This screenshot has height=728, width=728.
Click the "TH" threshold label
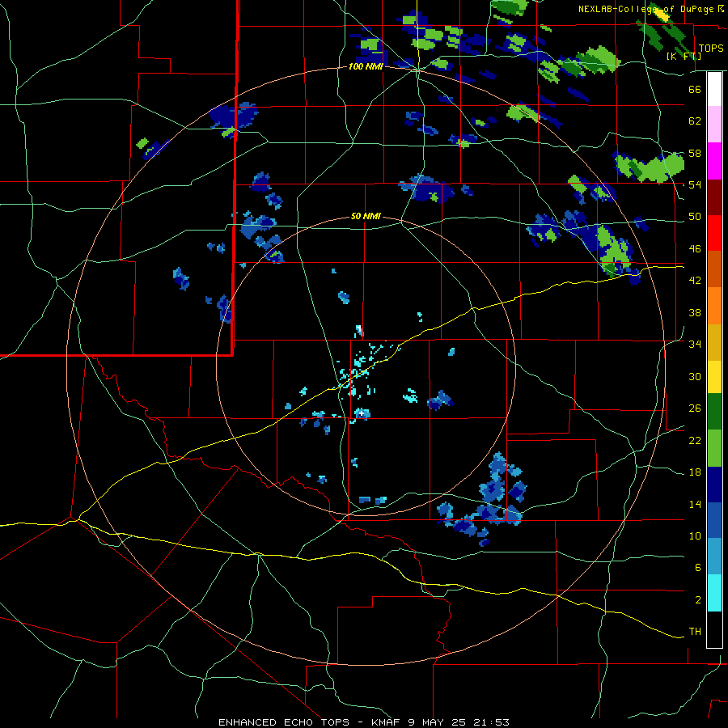[x=695, y=632]
